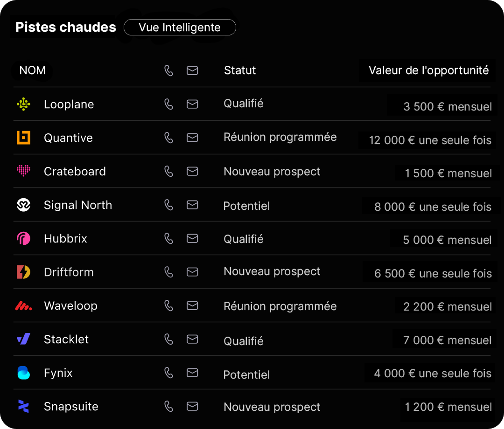Screen dimensions: 504x429
Task: Call Crateboard using its phone icon
Action: [x=169, y=171]
